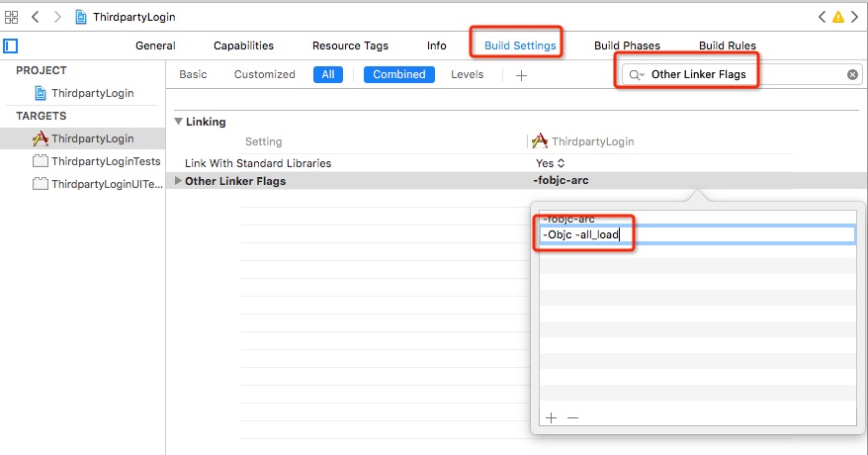This screenshot has width=868, height=455.
Task: Click the search field containing Other Linker Flags
Action: coord(741,75)
